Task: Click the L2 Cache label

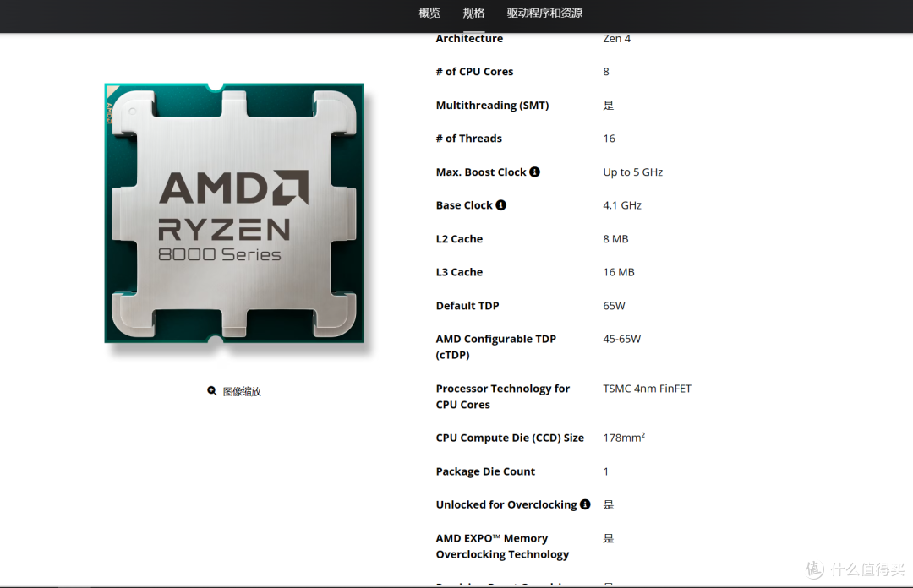Action: [x=459, y=239]
